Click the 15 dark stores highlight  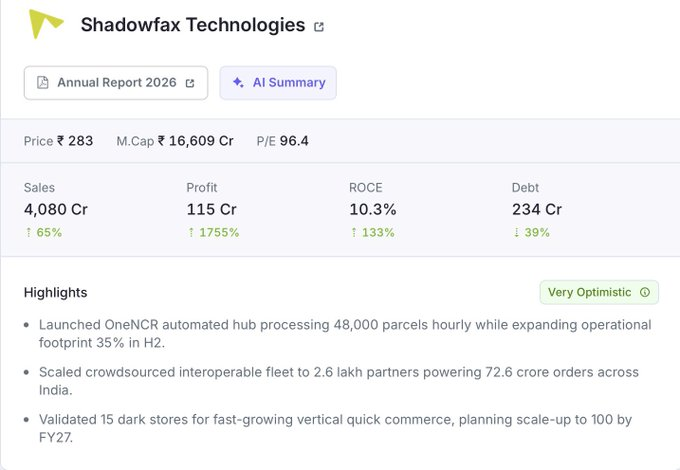(x=335, y=428)
